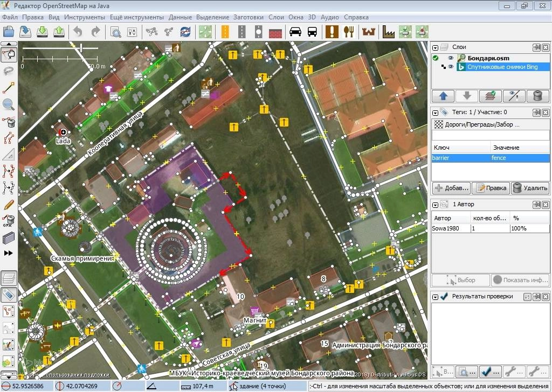
Task: Collapse the Теги panel
Action: pos(436,113)
